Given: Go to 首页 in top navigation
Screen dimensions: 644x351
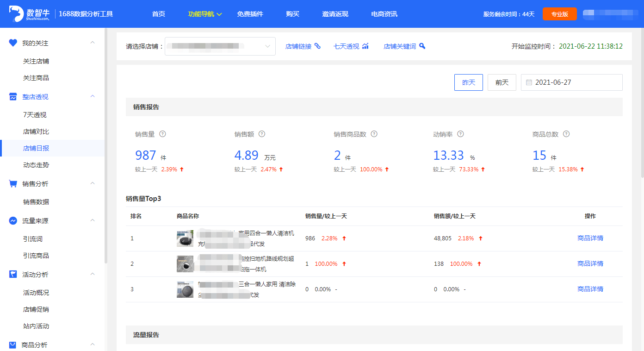Looking at the screenshot, I should pyautogui.click(x=159, y=14).
